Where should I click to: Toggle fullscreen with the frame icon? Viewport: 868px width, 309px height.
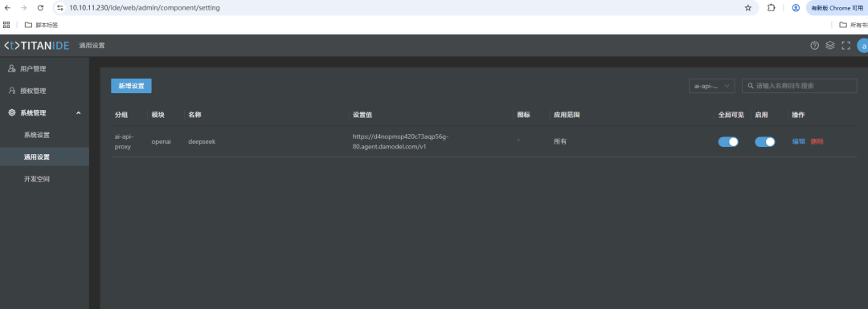tap(845, 46)
